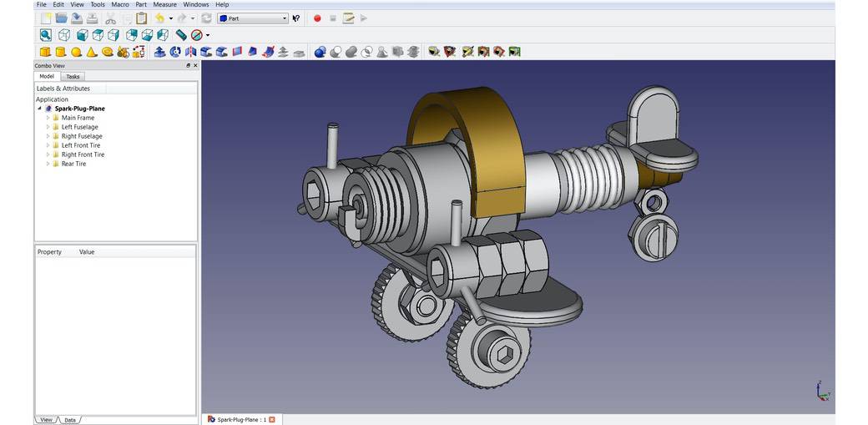Viewport: 868px width, 425px height.
Task: Expand the Right Fuselage group
Action: click(48, 136)
